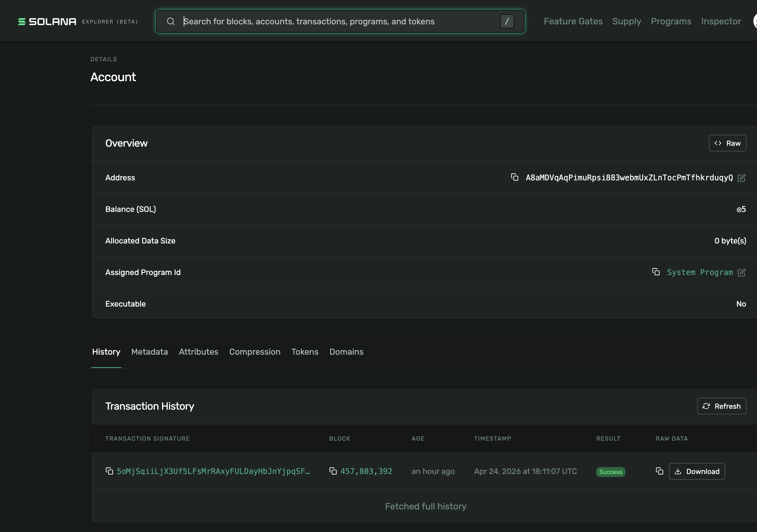Copy the raw transaction data
This screenshot has height=532, width=757.
[x=659, y=471]
